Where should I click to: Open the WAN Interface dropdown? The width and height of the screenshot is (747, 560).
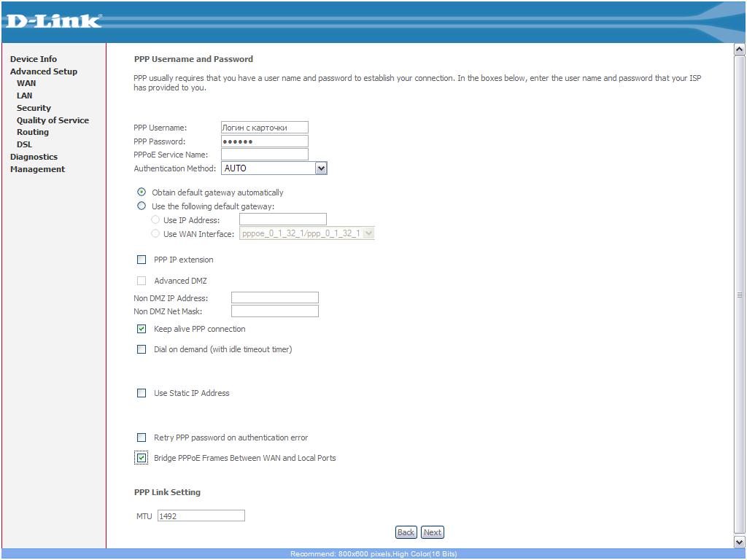[x=307, y=233]
